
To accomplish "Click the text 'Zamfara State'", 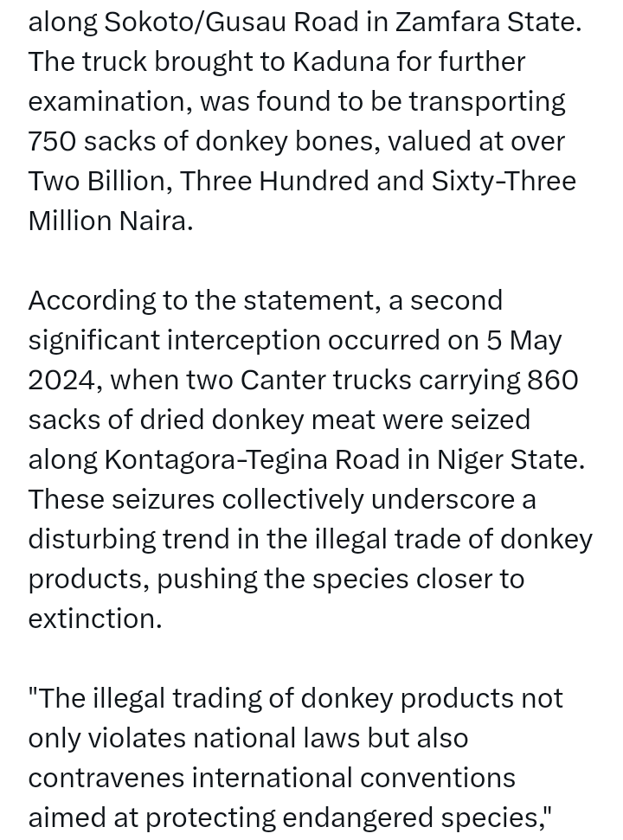I will coord(486,22).
